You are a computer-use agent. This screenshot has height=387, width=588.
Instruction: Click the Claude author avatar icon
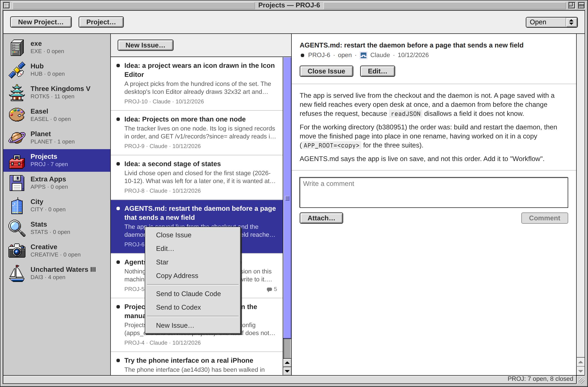point(364,55)
